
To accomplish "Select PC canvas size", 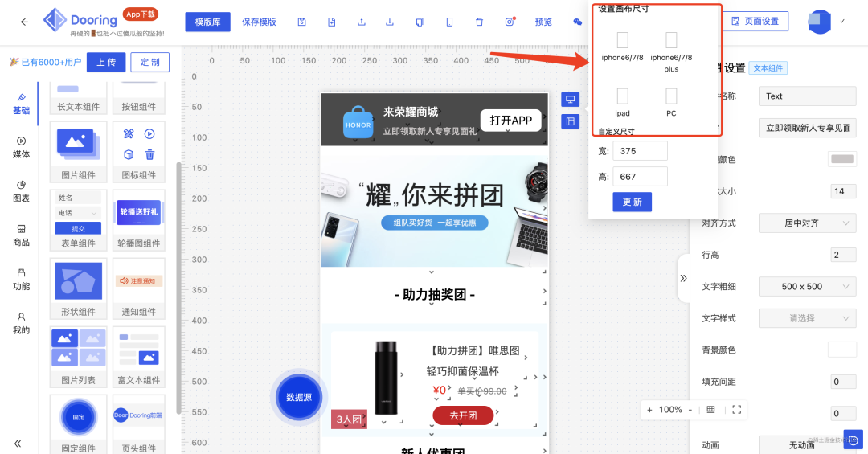I will [671, 102].
